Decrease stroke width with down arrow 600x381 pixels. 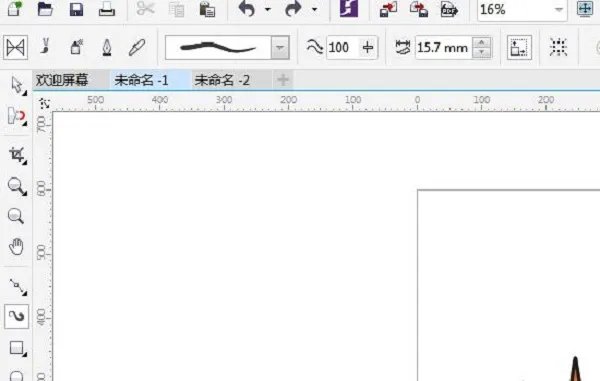[x=481, y=53]
